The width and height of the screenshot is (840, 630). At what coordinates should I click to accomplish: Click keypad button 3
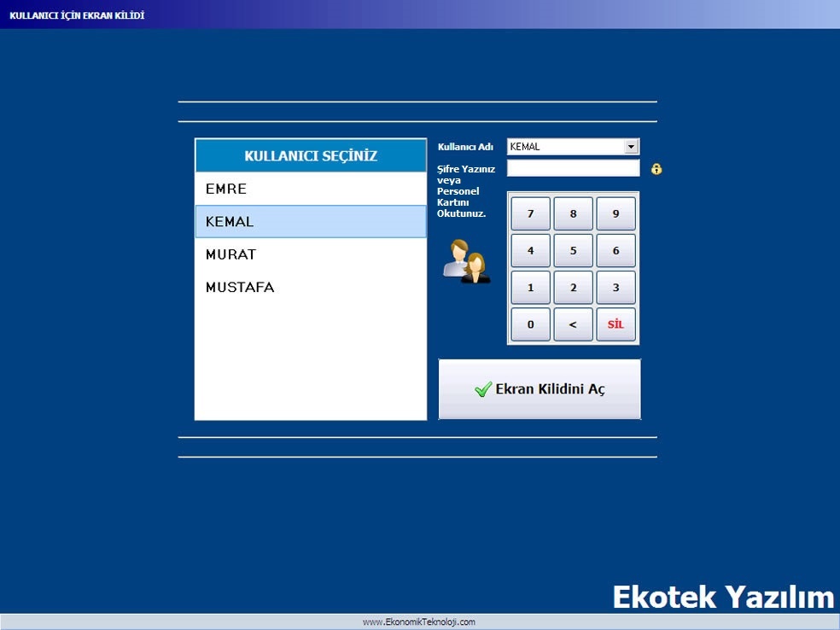616,287
